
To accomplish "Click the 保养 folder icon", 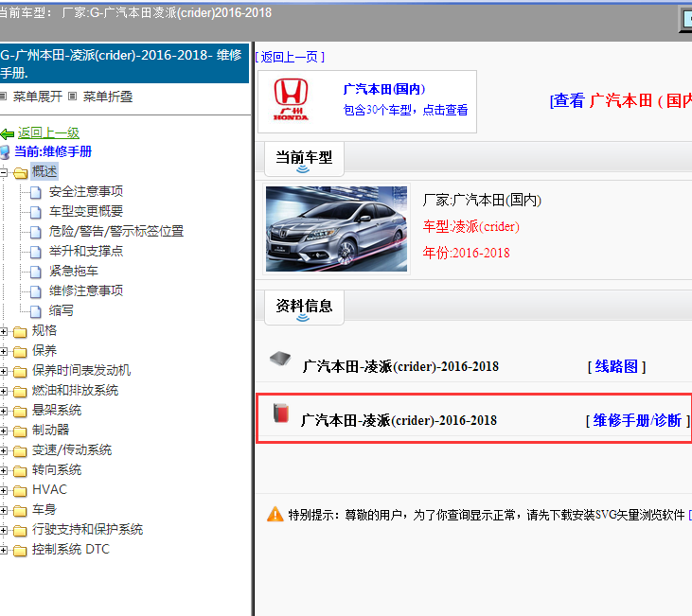I will click(20, 352).
